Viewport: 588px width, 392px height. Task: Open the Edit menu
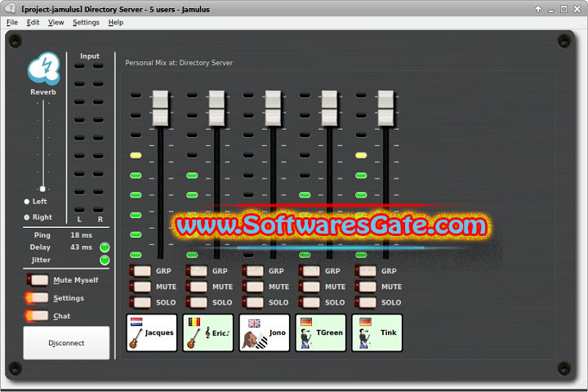coord(33,23)
